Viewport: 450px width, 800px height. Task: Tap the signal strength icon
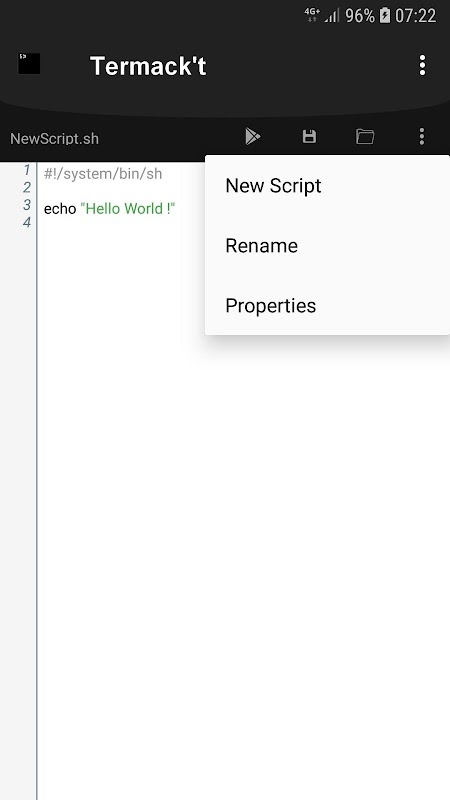click(x=332, y=15)
